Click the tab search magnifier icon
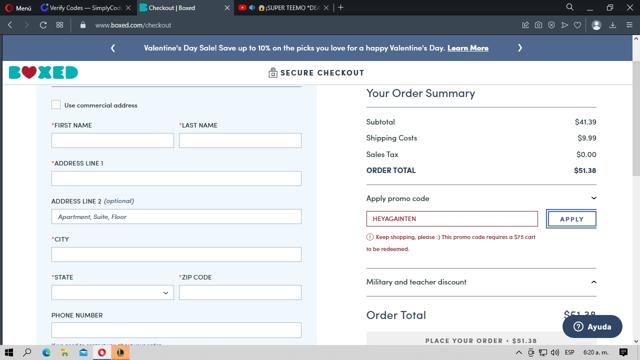Screen dimensions: 640x360 [570, 7]
